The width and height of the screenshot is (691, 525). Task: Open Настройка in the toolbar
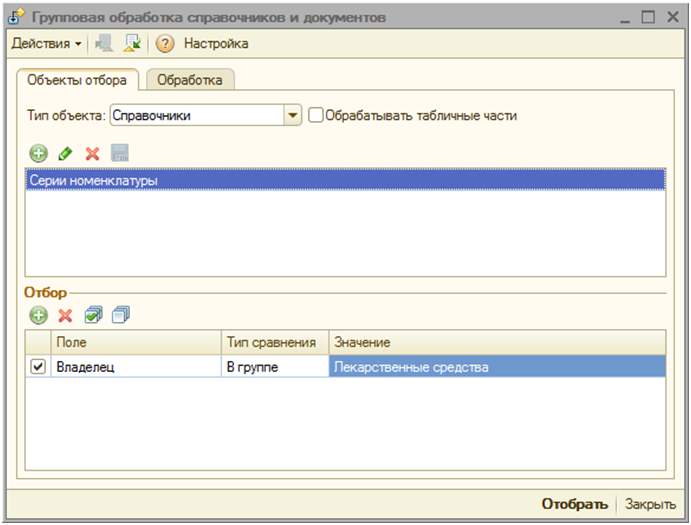216,44
